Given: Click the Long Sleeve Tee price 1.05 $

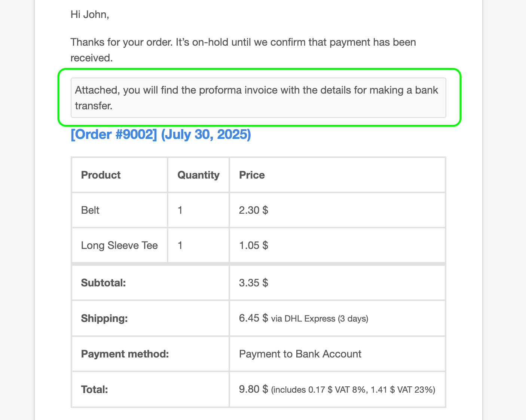Looking at the screenshot, I should [253, 245].
